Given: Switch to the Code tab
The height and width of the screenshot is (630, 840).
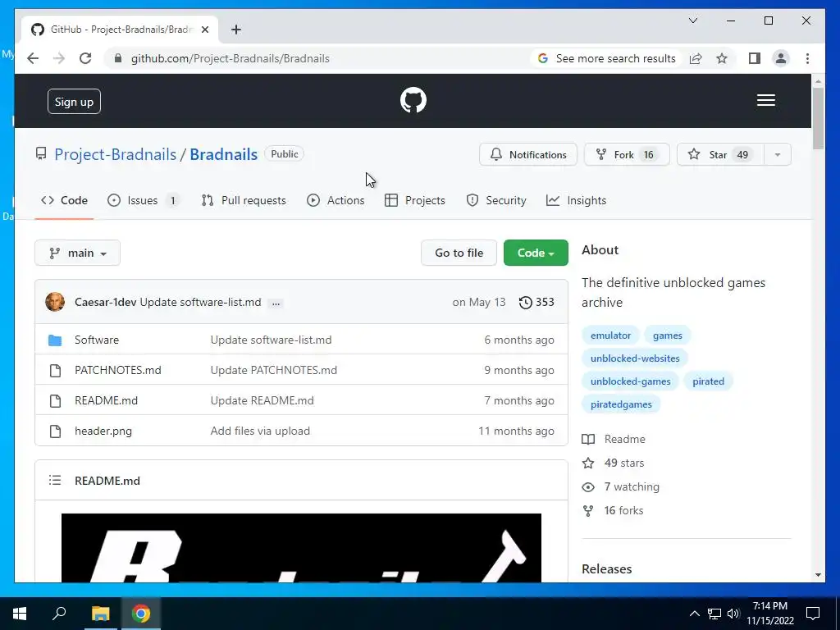Looking at the screenshot, I should [64, 200].
